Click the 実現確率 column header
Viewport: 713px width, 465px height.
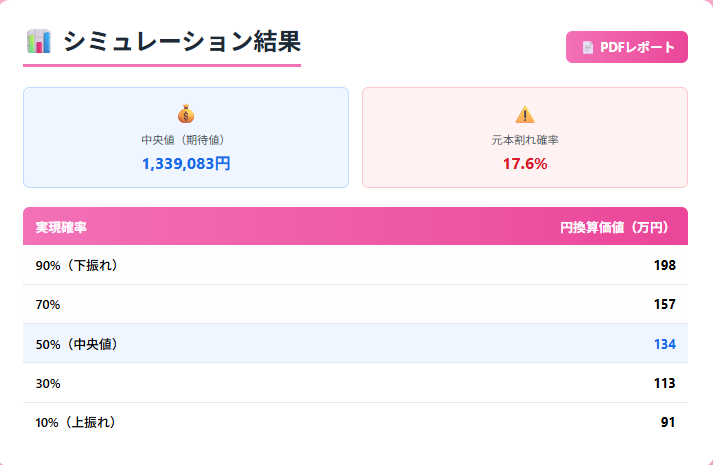(61, 227)
